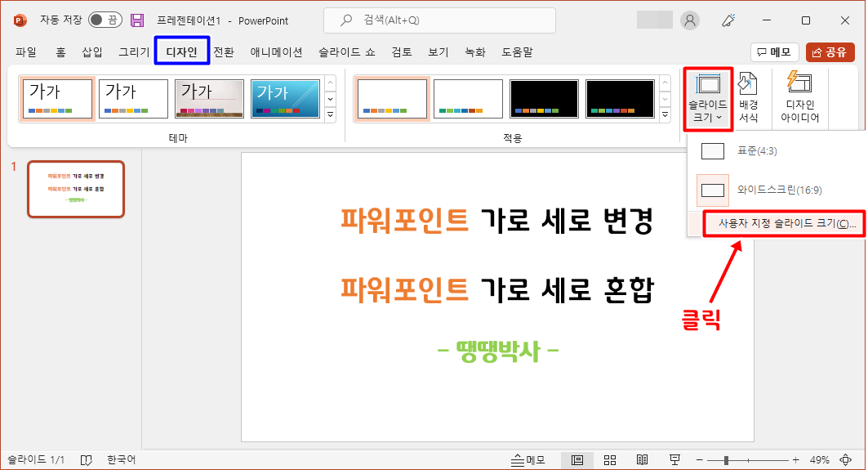
Task: Click fit slide to window icon
Action: click(846, 460)
